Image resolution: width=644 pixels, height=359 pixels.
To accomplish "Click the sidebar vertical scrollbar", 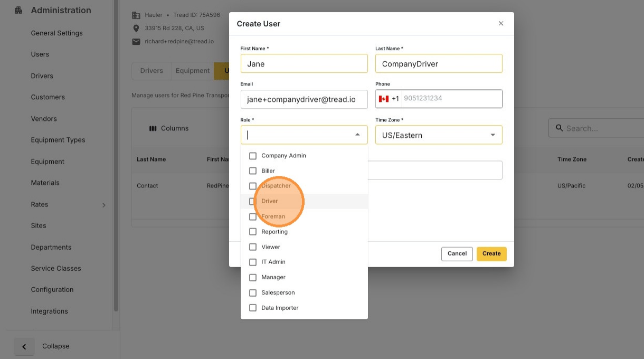I will [116, 156].
